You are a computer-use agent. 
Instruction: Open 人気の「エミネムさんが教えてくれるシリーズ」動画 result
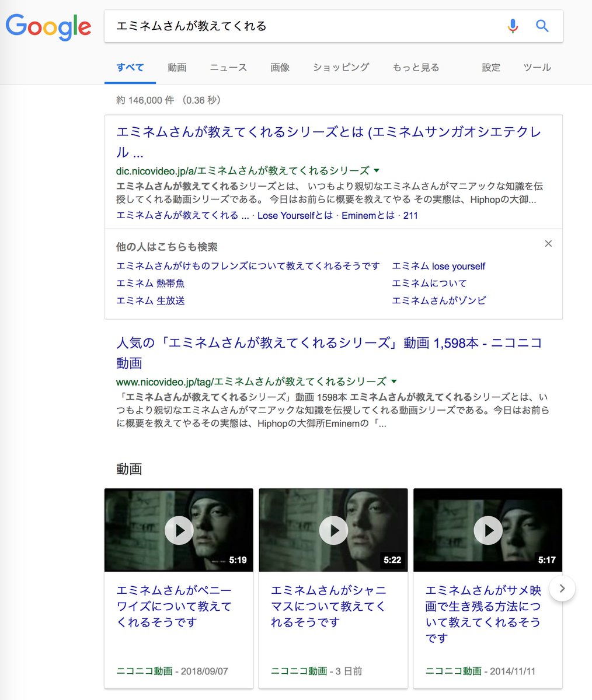(x=329, y=352)
